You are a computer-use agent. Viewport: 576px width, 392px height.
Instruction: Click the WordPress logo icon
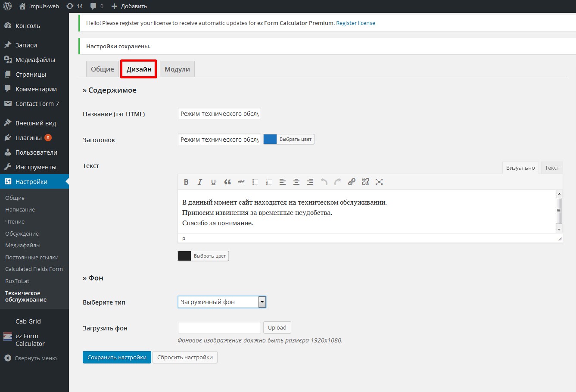(7, 6)
